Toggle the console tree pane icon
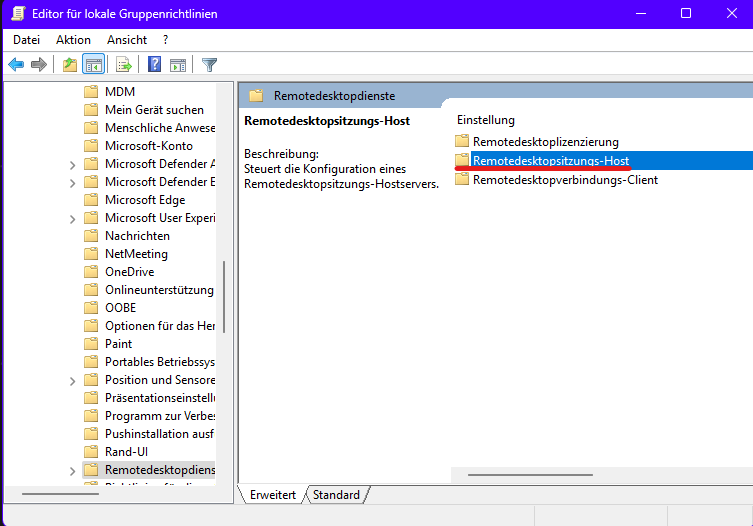 point(93,65)
